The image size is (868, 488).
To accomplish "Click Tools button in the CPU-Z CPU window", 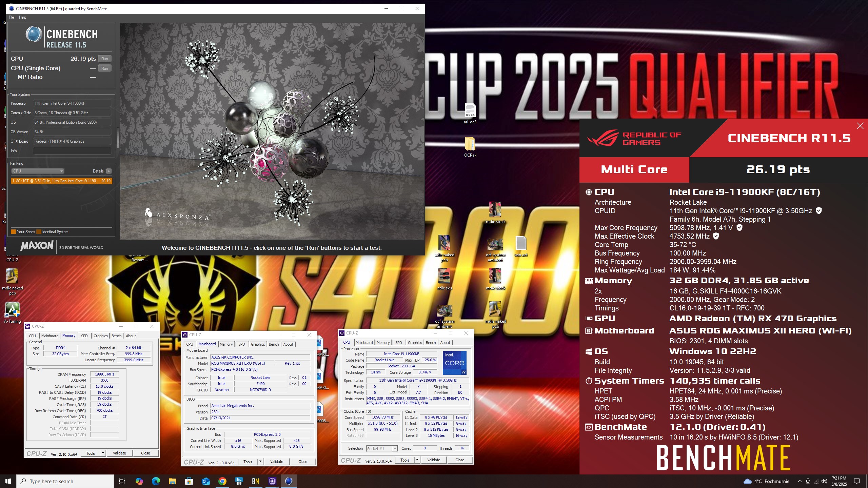I will [x=405, y=460].
